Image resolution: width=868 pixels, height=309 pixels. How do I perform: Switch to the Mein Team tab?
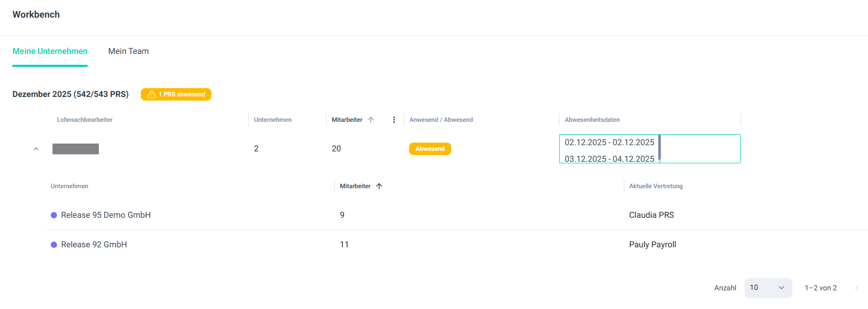(x=128, y=51)
